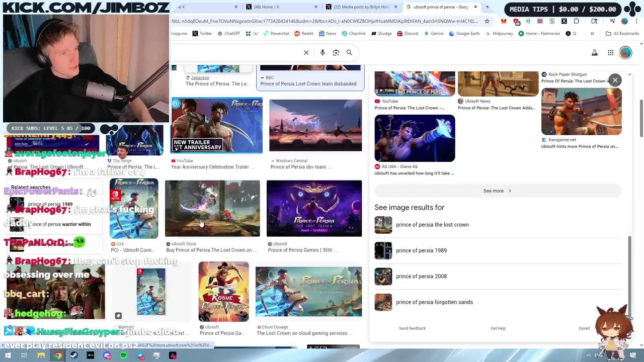
Task: Switch to the Media posts by Brilyn tab
Action: 362,7
